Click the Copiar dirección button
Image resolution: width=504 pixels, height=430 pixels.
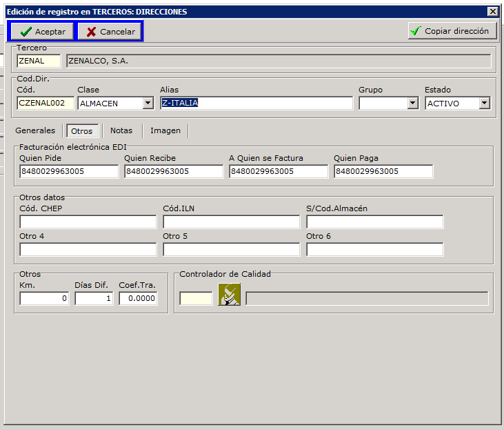point(452,31)
